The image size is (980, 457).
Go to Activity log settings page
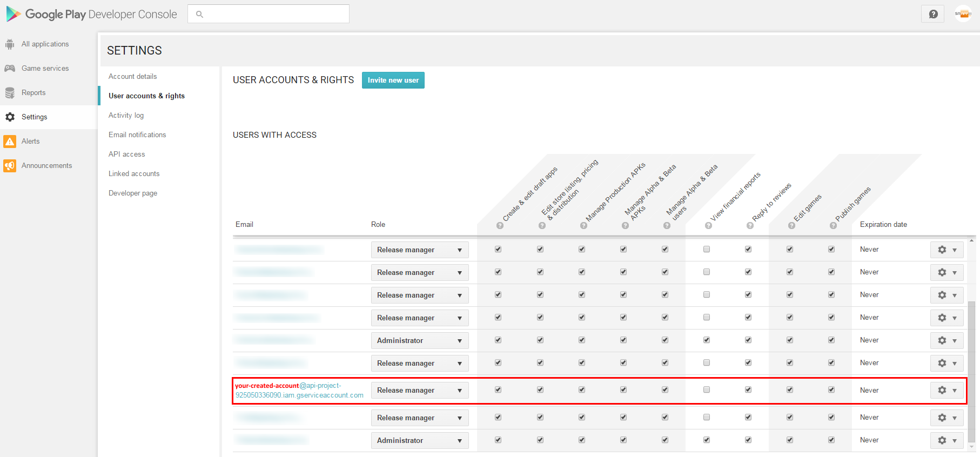126,116
